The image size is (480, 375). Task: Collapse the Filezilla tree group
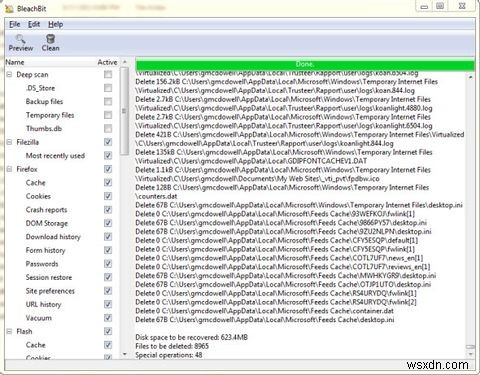(x=9, y=142)
